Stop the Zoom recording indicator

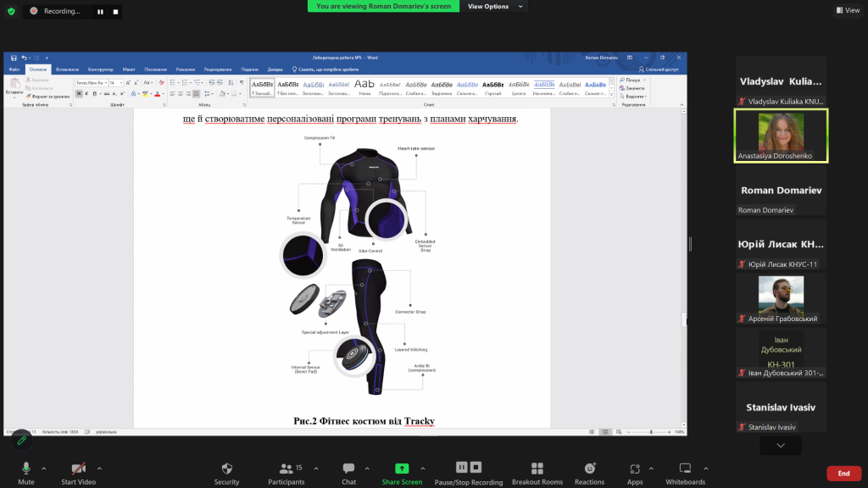[115, 12]
